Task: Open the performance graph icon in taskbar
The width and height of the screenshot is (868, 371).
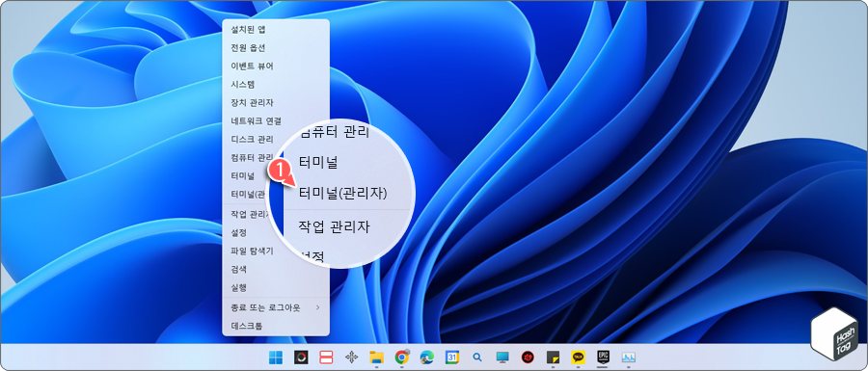Action: [628, 358]
